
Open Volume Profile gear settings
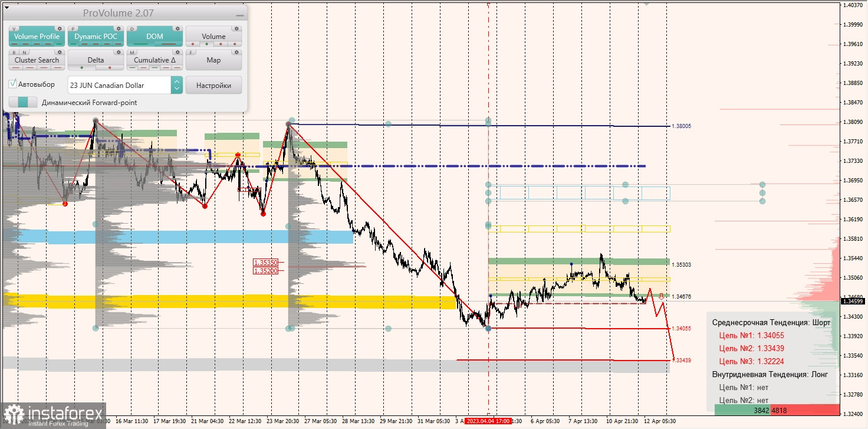point(60,28)
